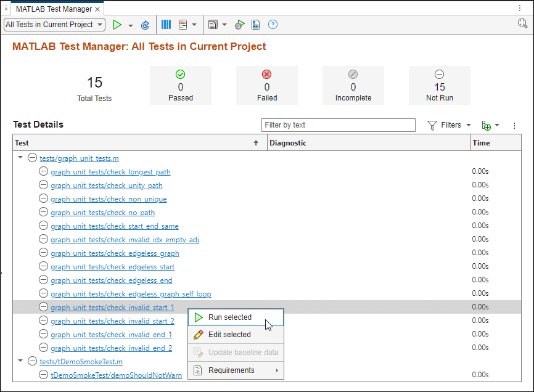Click the columns layout icon in the toolbar
The image size is (534, 392).
tap(166, 25)
